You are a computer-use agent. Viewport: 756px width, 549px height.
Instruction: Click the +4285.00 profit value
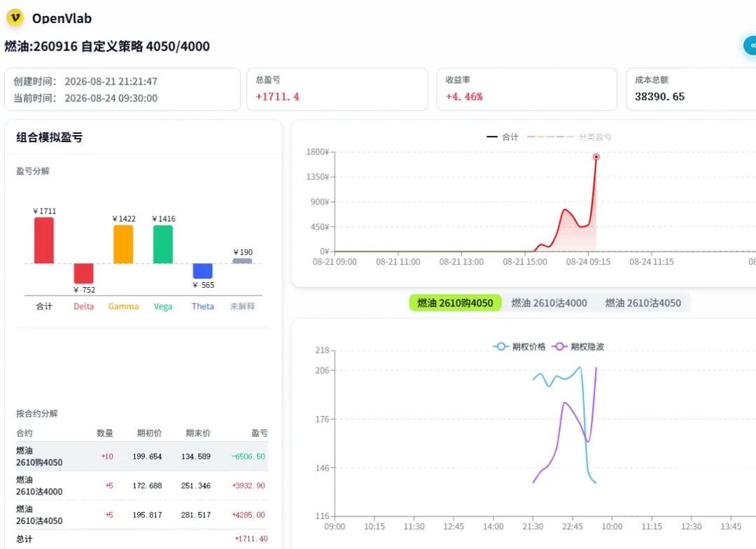(248, 515)
